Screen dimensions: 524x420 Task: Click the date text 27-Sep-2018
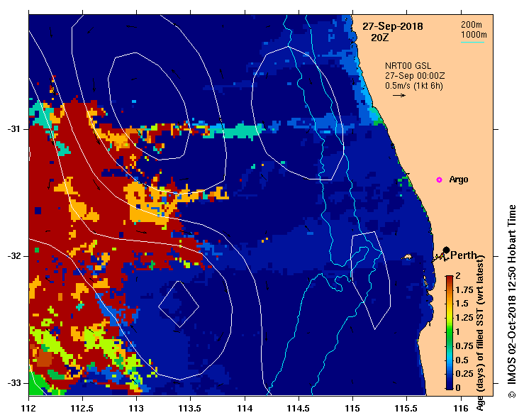pos(393,26)
